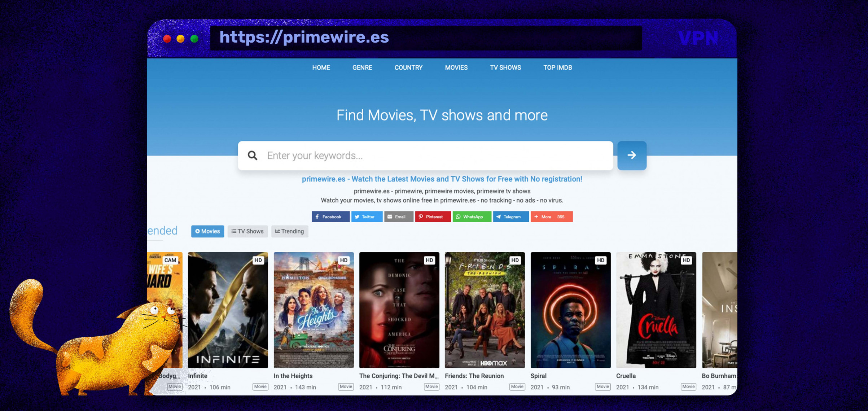Image resolution: width=868 pixels, height=411 pixels.
Task: Click The Conjuring: The Devil M... title
Action: click(399, 376)
